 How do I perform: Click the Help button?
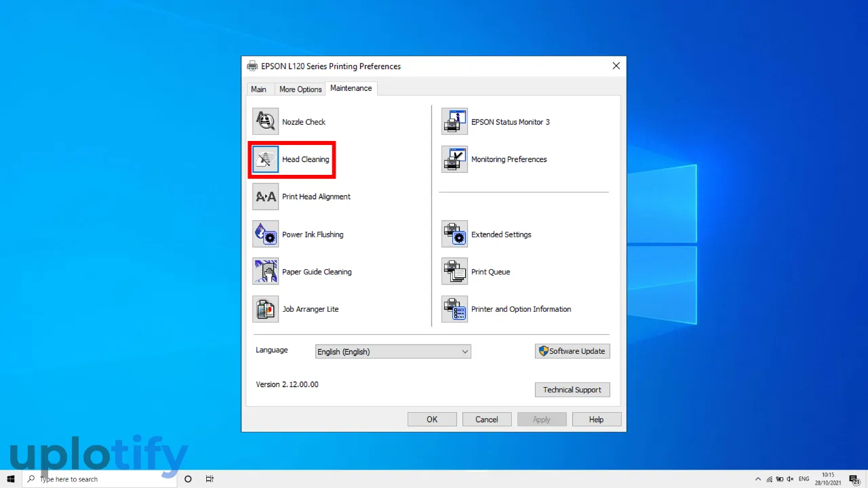pos(597,420)
